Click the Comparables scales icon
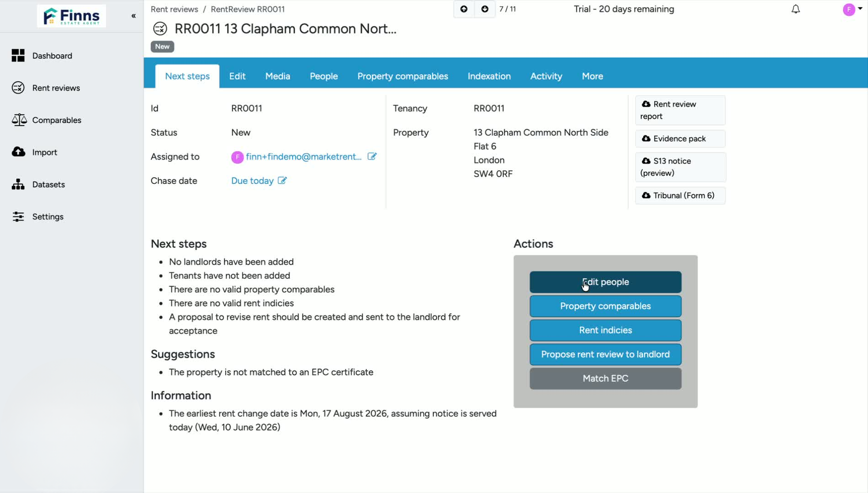The width and height of the screenshot is (868, 493). pos(19,120)
